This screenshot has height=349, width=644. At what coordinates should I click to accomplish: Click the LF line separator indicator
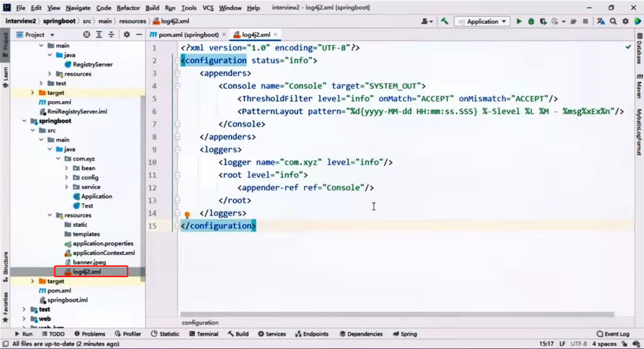[562, 344]
